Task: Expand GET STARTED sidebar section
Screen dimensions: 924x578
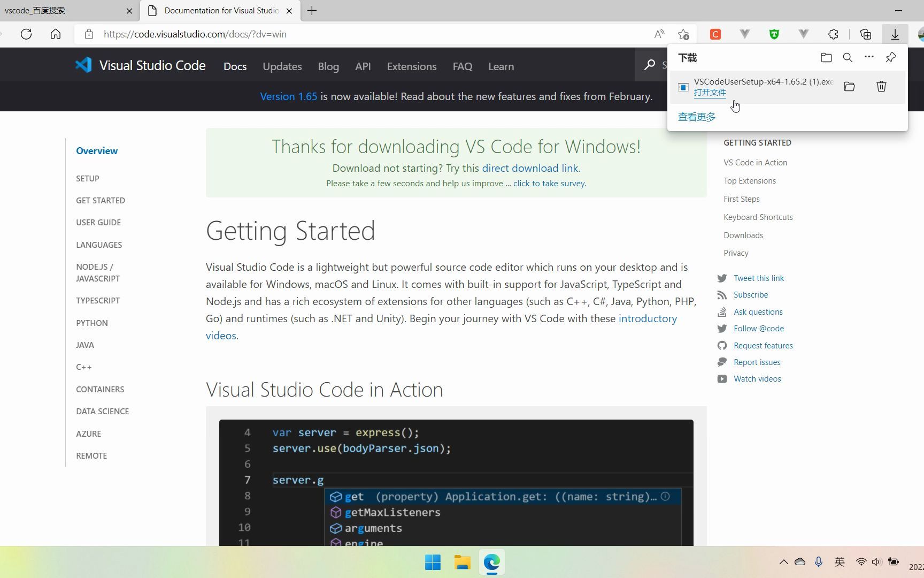Action: [x=101, y=200]
